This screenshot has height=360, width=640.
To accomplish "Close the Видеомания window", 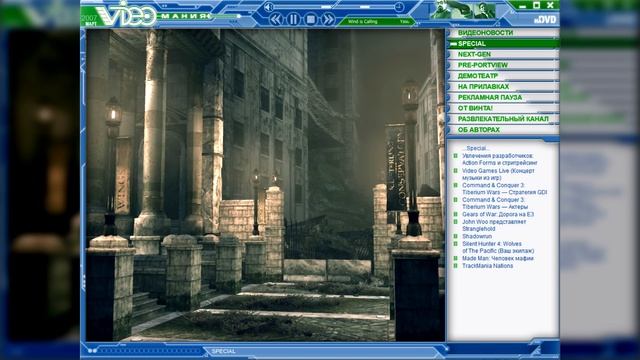I will 550,5.
